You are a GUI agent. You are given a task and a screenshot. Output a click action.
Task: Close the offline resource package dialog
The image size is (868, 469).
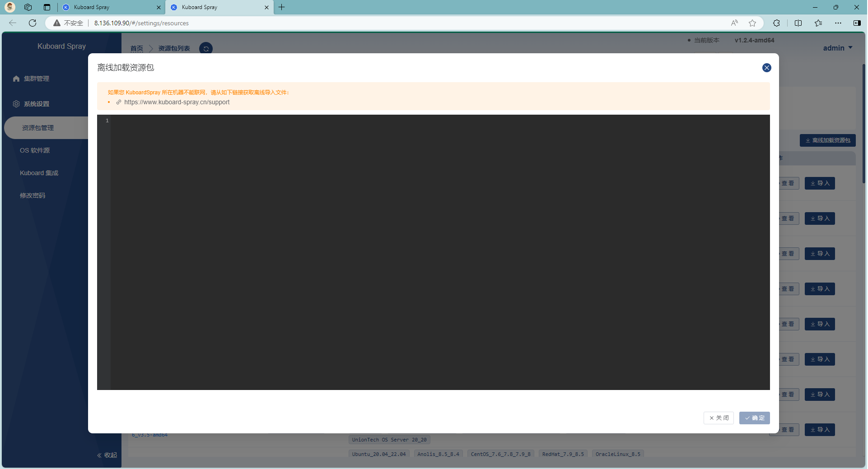click(x=766, y=68)
